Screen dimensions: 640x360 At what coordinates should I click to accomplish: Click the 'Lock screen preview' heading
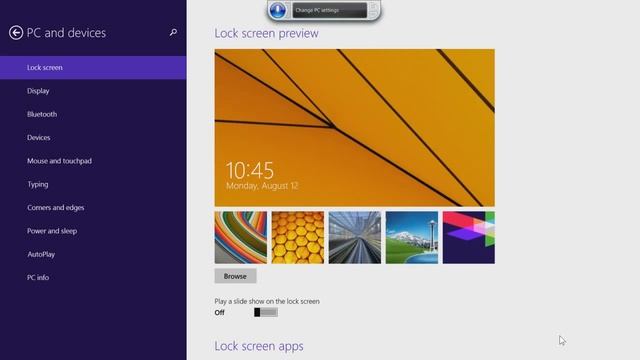pyautogui.click(x=267, y=33)
